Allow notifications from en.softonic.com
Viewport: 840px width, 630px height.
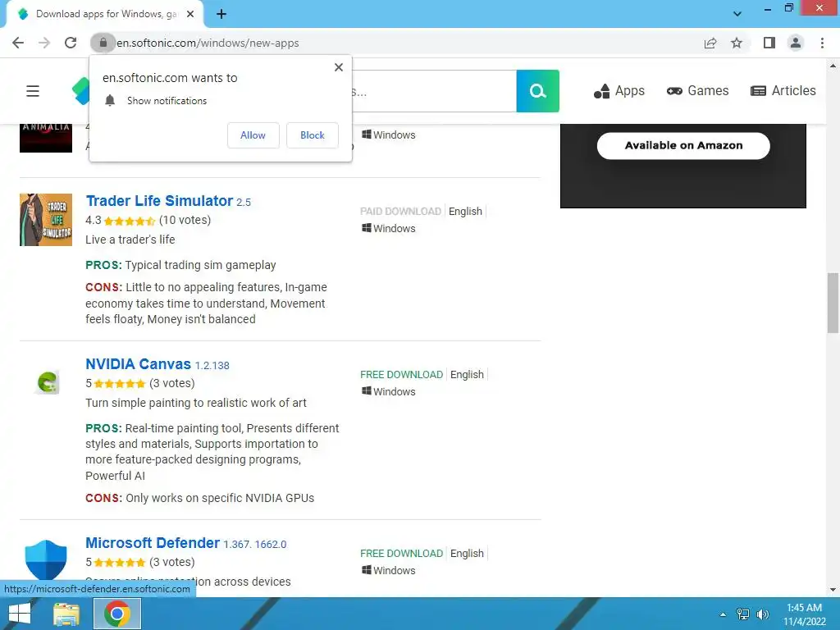pos(253,135)
